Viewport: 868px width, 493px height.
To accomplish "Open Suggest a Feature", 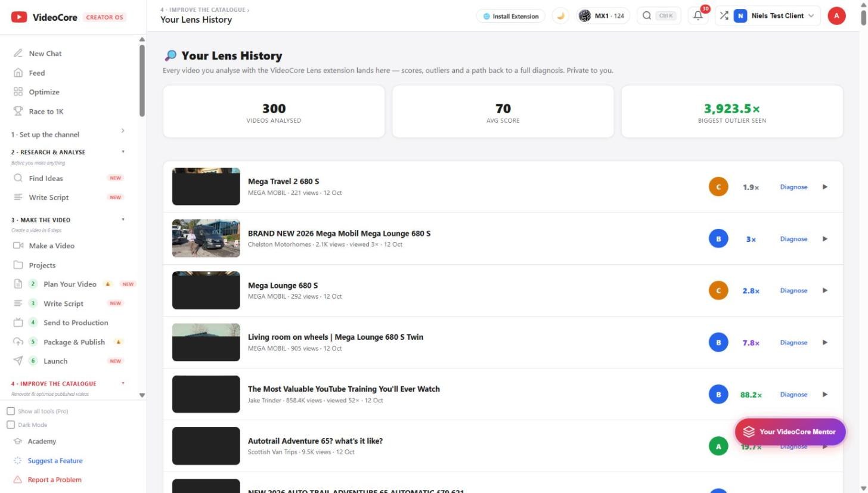I will (55, 461).
